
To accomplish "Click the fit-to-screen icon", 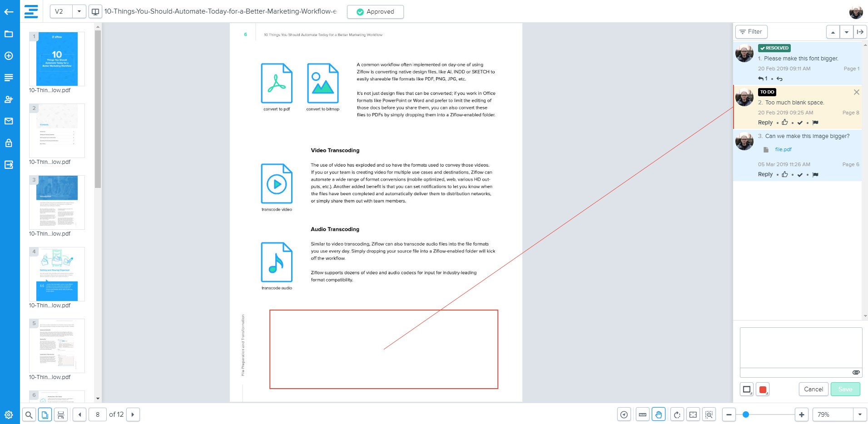I will tap(693, 414).
